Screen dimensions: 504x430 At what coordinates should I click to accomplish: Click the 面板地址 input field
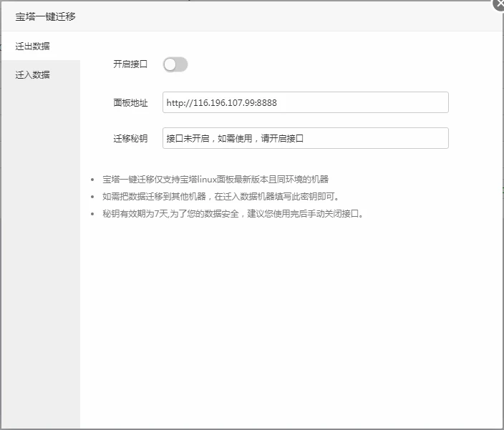coord(306,102)
